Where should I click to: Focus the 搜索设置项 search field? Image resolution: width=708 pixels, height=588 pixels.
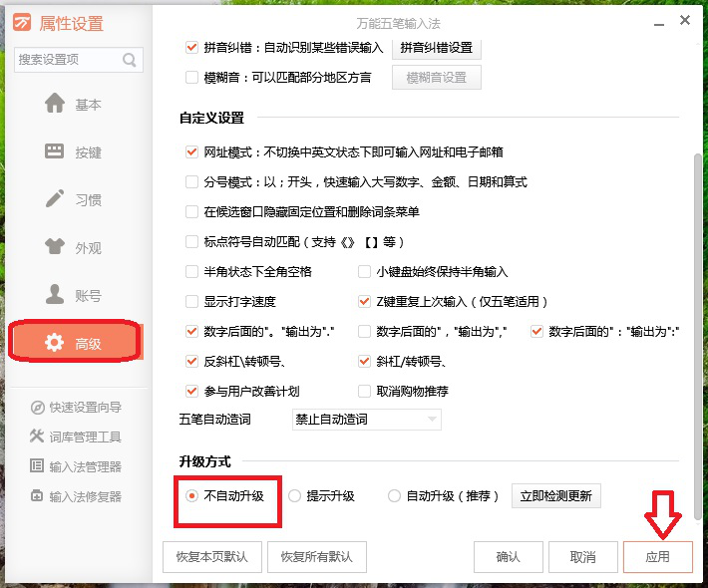pos(79,60)
